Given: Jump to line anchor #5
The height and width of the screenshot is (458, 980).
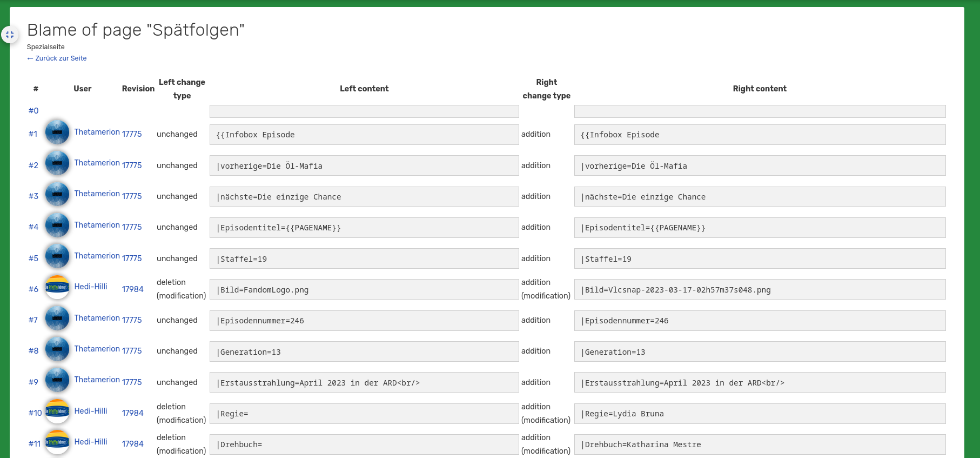Looking at the screenshot, I should click(33, 258).
